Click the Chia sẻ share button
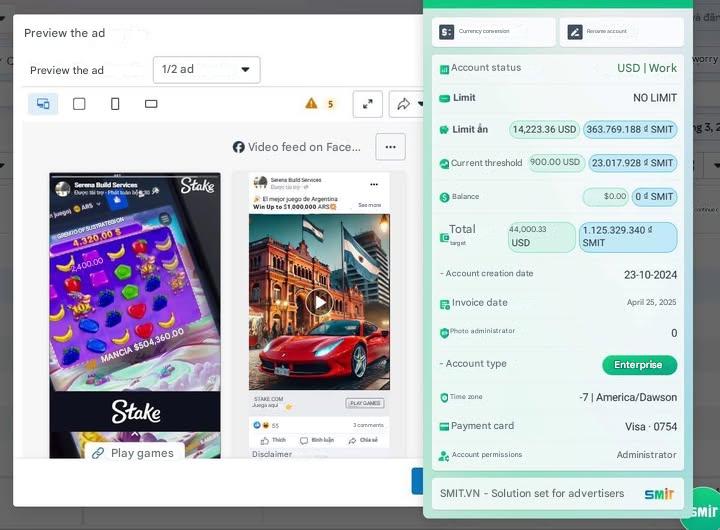The height and width of the screenshot is (530, 720). 363,440
